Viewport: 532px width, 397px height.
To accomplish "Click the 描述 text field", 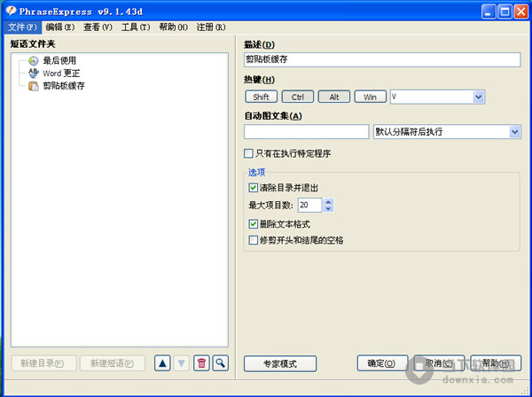I will pyautogui.click(x=382, y=59).
